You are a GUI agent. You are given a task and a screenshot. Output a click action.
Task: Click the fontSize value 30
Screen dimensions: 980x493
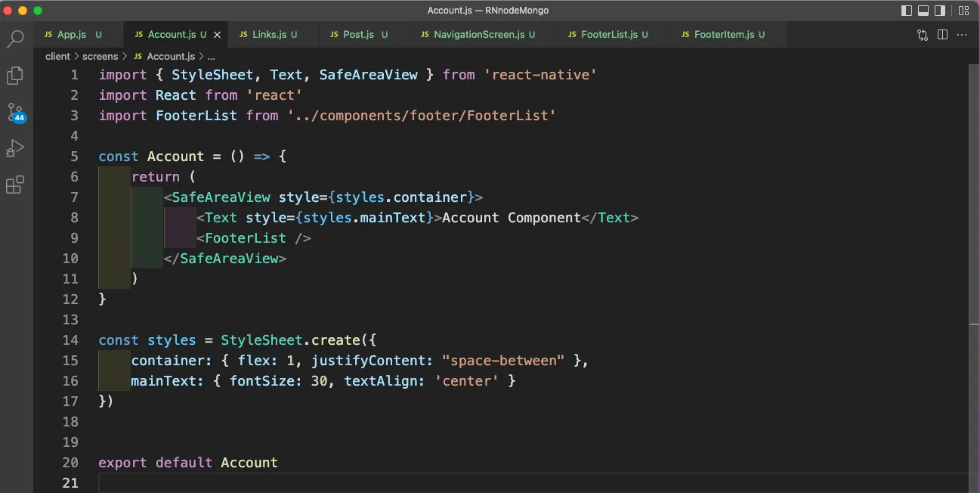click(319, 381)
